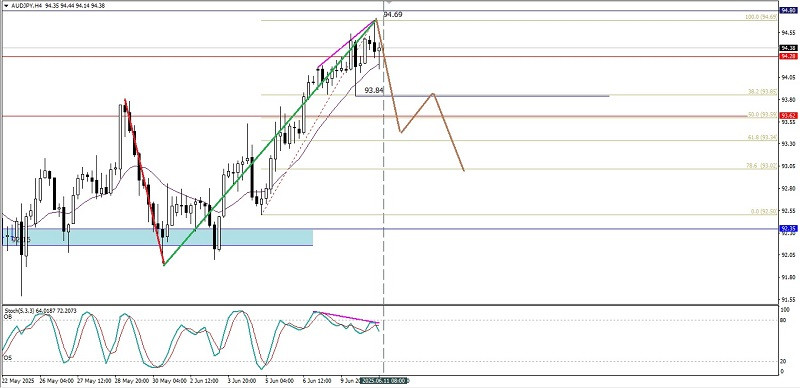
Task: Select the highlighted 2025.06.11 08:00 time tag
Action: (x=384, y=381)
